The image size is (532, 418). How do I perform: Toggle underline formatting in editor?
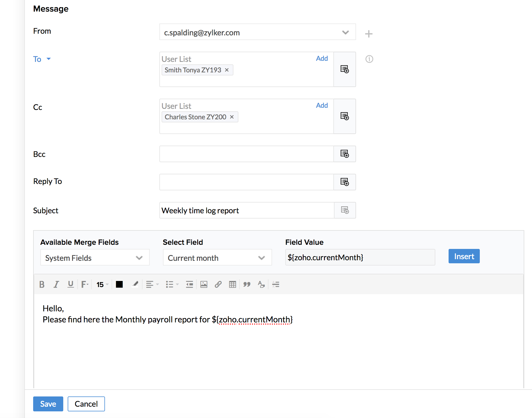tap(70, 284)
